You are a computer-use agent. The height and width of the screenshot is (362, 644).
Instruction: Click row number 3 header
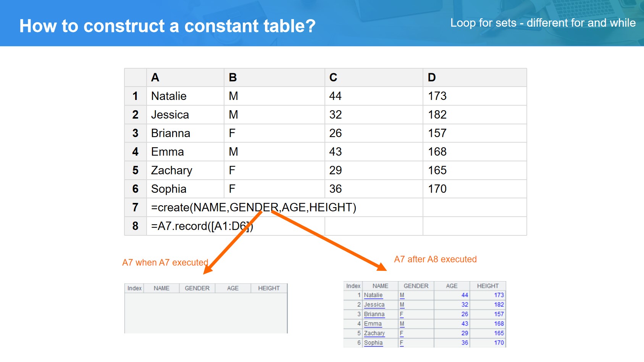(135, 133)
